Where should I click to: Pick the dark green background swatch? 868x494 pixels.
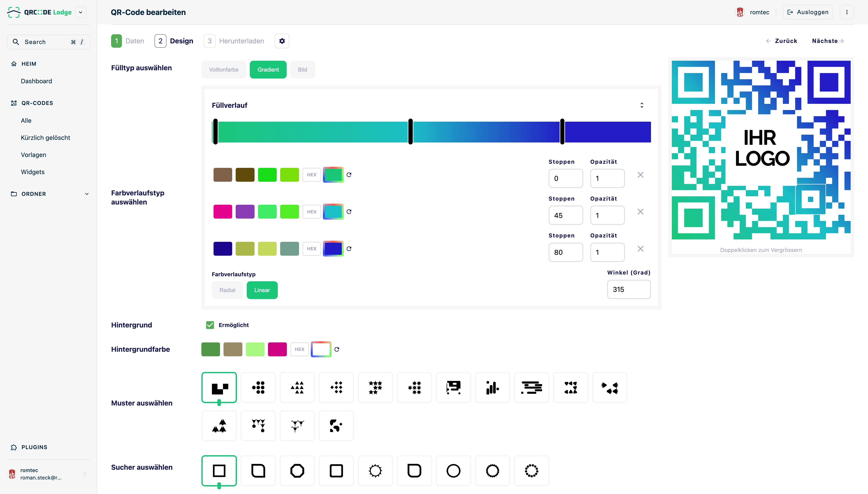pos(210,349)
